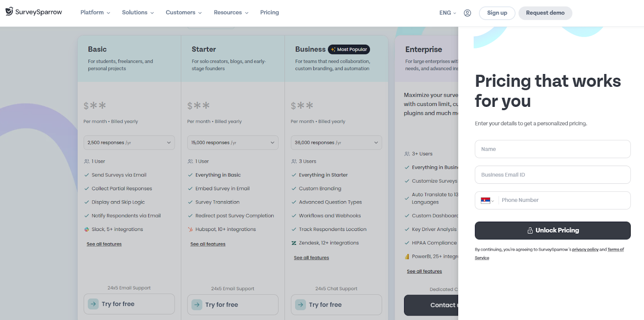Click the user icon beside Starter 1 User

190,162
